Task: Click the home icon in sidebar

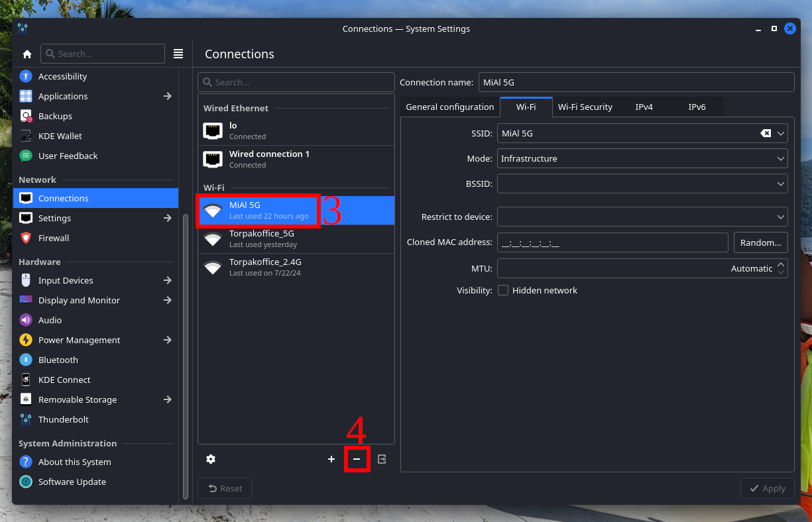Action: (27, 54)
